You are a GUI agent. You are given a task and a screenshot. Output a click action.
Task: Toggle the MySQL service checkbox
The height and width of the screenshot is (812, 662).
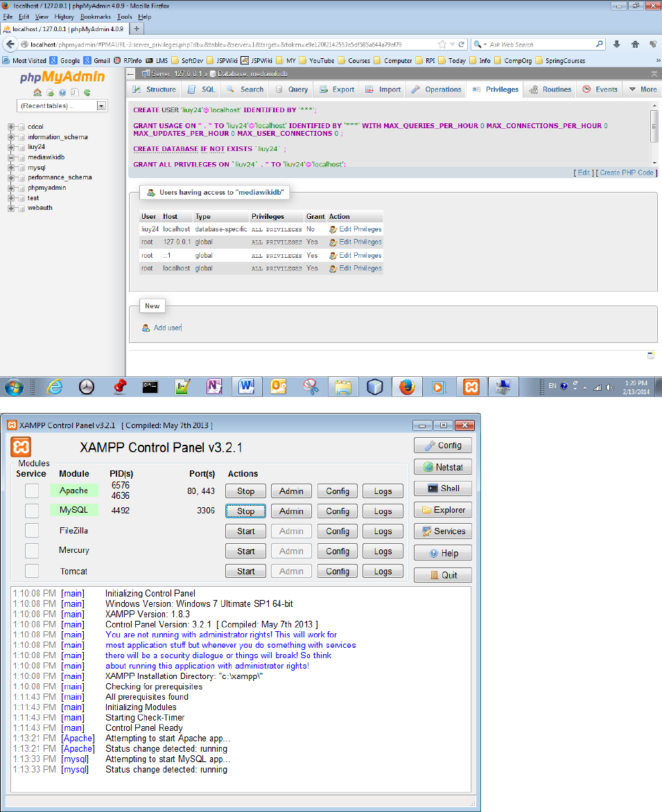click(32, 511)
